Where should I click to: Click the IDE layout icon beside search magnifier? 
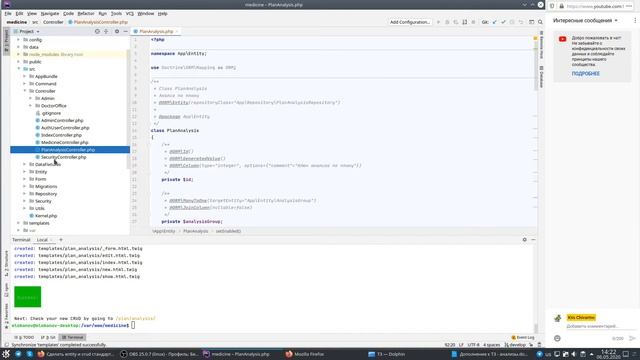point(531,22)
